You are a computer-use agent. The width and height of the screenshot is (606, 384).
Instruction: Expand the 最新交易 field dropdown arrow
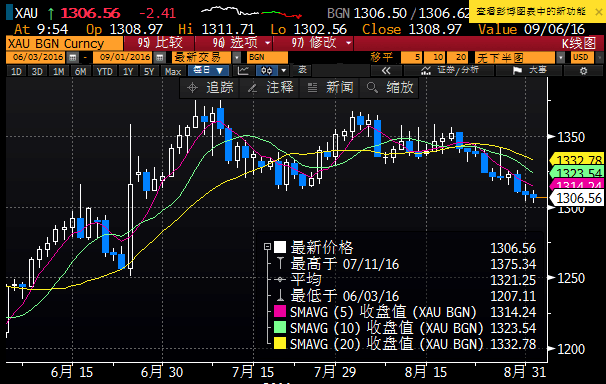pyautogui.click(x=236, y=58)
